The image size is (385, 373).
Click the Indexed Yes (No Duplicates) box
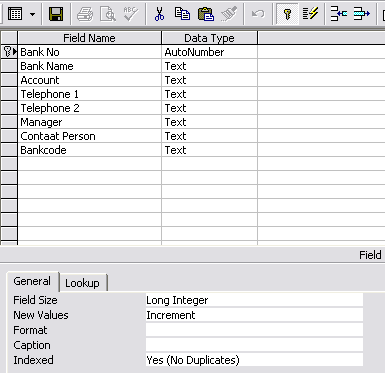254,360
